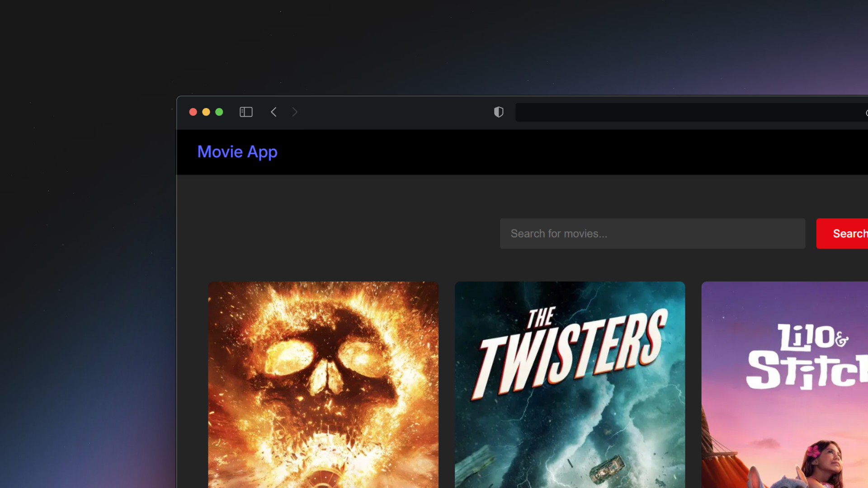868x488 pixels.
Task: Open The Twisters movie poster
Action: point(570,385)
